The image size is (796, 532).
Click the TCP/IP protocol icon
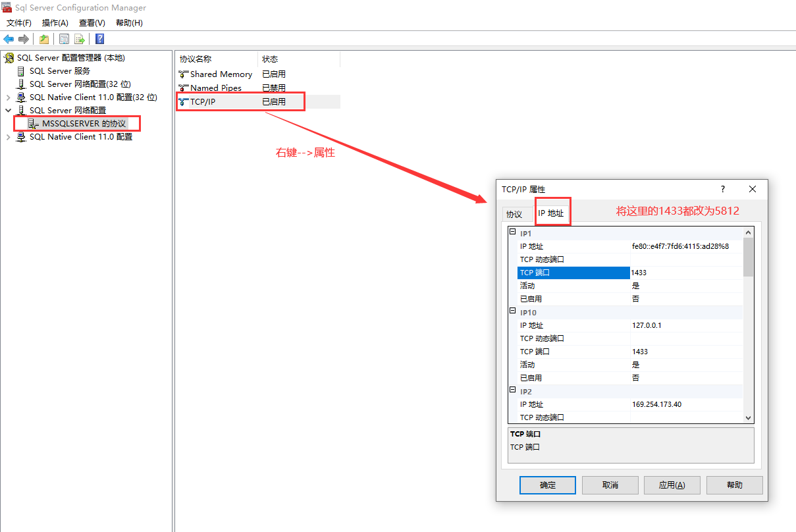pyautogui.click(x=182, y=101)
